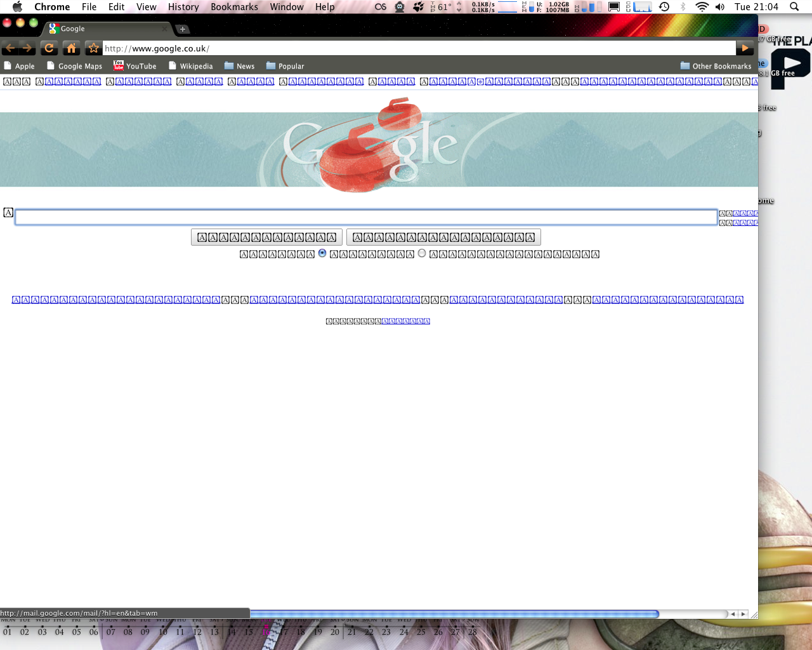Click the longer garbled button under the search box
The width and height of the screenshot is (812, 650).
click(x=443, y=237)
